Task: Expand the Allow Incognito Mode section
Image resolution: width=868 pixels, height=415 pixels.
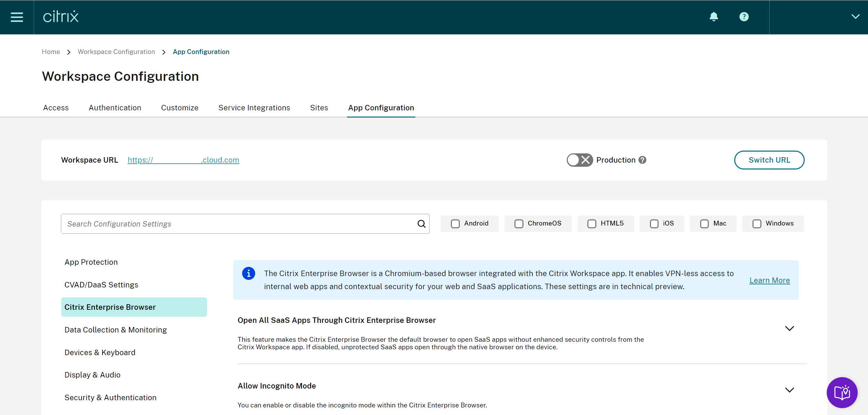Action: [x=789, y=390]
